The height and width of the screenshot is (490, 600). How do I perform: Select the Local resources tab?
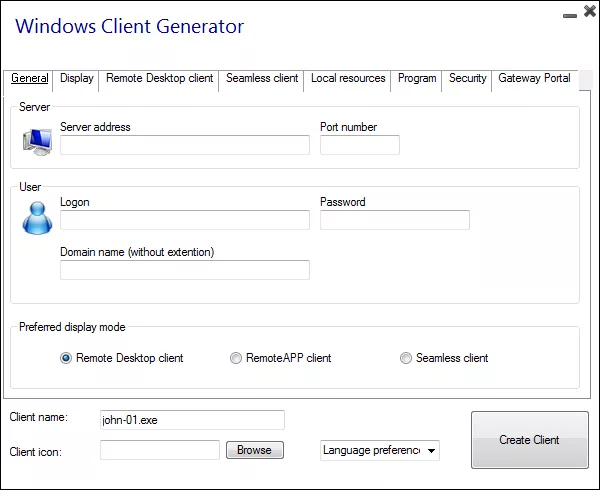[x=348, y=78]
